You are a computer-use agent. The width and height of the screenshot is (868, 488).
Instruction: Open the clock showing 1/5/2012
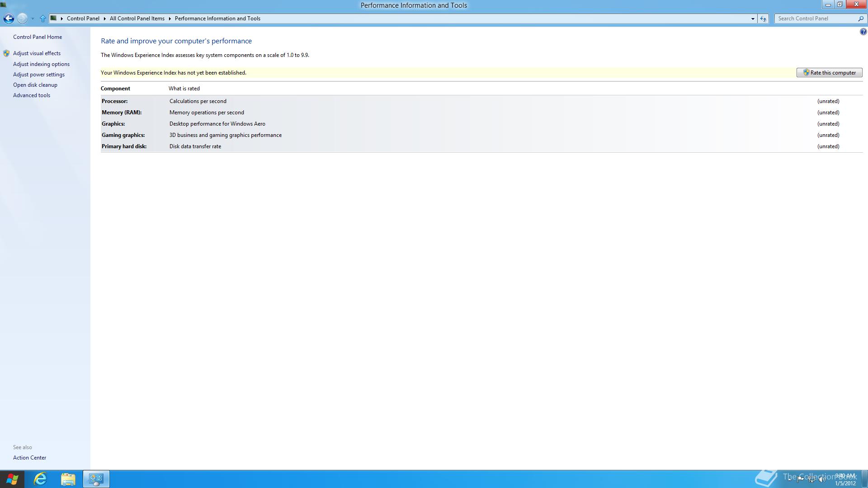pos(844,479)
